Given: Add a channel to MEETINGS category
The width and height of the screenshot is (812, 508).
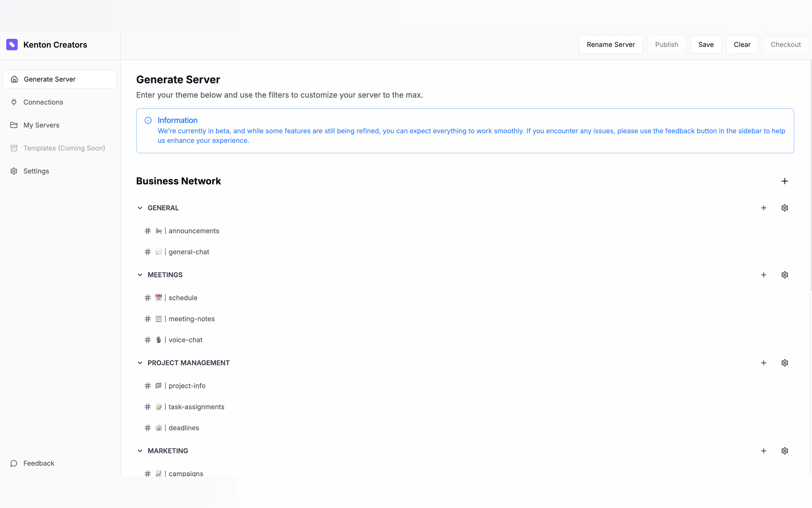Looking at the screenshot, I should pyautogui.click(x=763, y=275).
